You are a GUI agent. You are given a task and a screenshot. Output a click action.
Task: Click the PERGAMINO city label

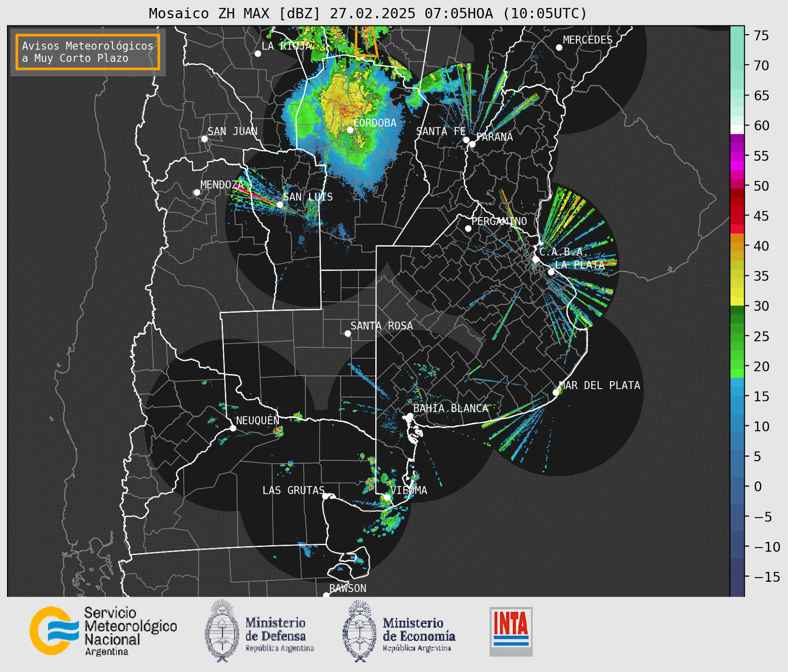[x=499, y=221]
